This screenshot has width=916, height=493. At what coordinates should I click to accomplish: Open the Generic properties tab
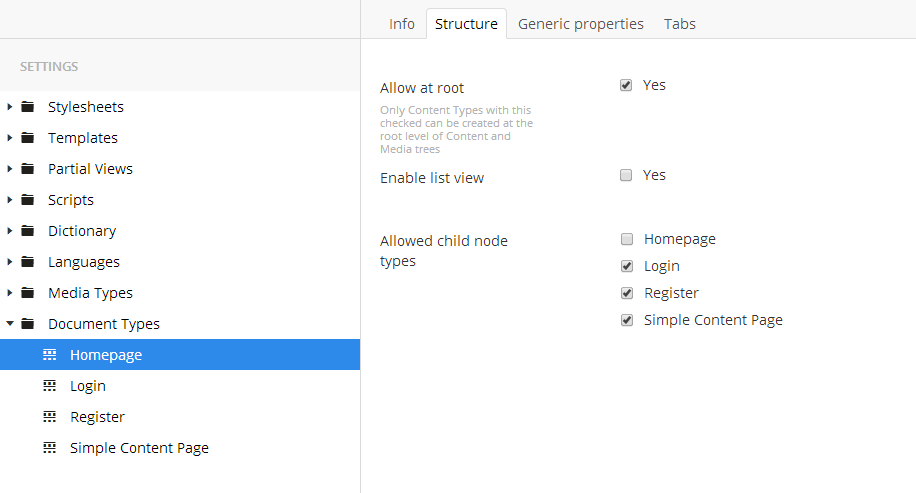pos(581,24)
